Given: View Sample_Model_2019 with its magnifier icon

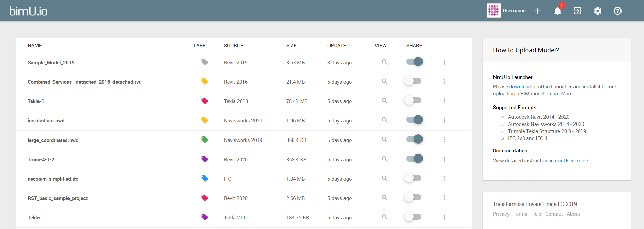Looking at the screenshot, I should [x=385, y=62].
